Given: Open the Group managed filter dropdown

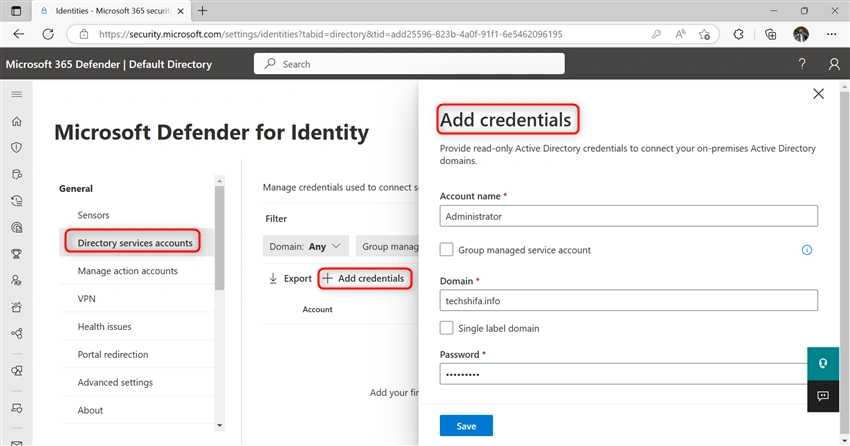Looking at the screenshot, I should click(x=387, y=246).
